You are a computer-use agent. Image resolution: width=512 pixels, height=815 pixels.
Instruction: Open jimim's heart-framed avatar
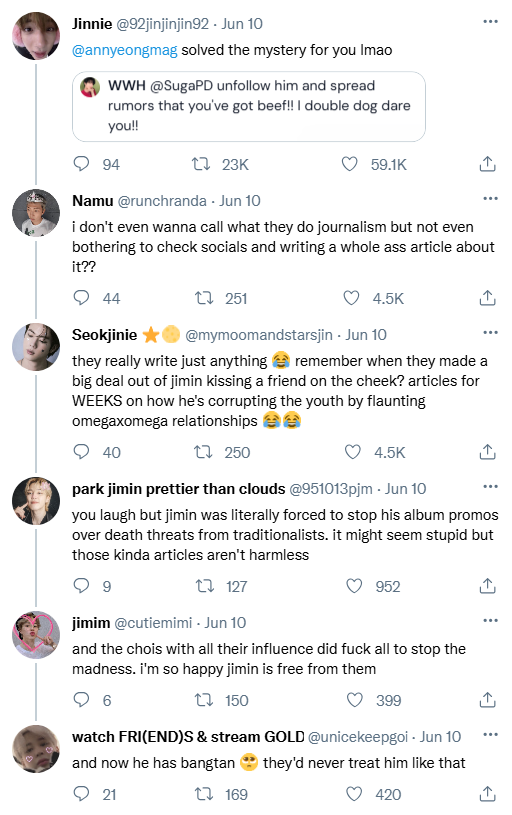click(x=36, y=635)
